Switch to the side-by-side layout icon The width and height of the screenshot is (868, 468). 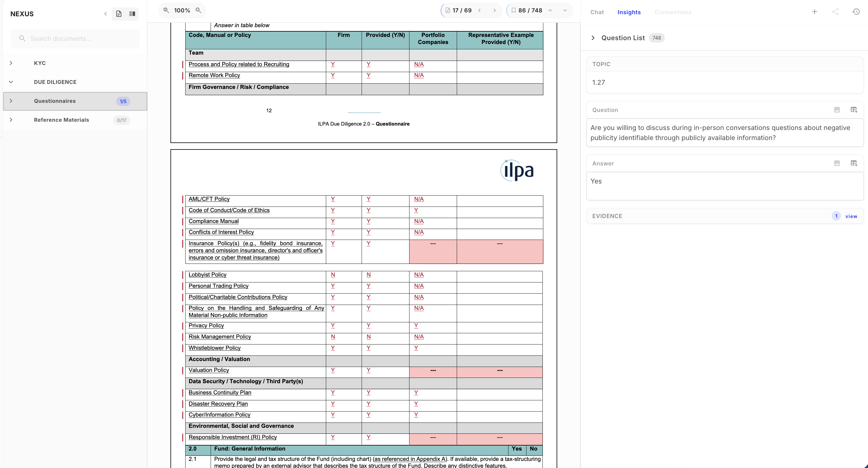(x=132, y=14)
